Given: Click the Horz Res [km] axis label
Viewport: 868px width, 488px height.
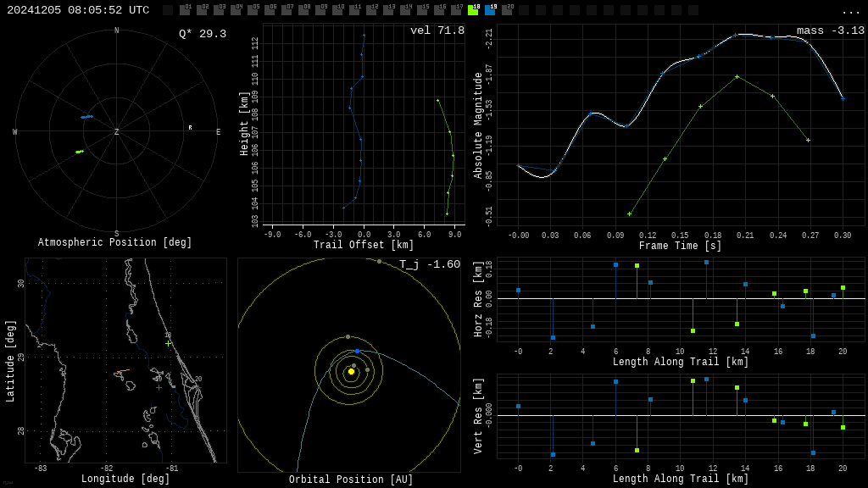Looking at the screenshot, I should (478, 299).
